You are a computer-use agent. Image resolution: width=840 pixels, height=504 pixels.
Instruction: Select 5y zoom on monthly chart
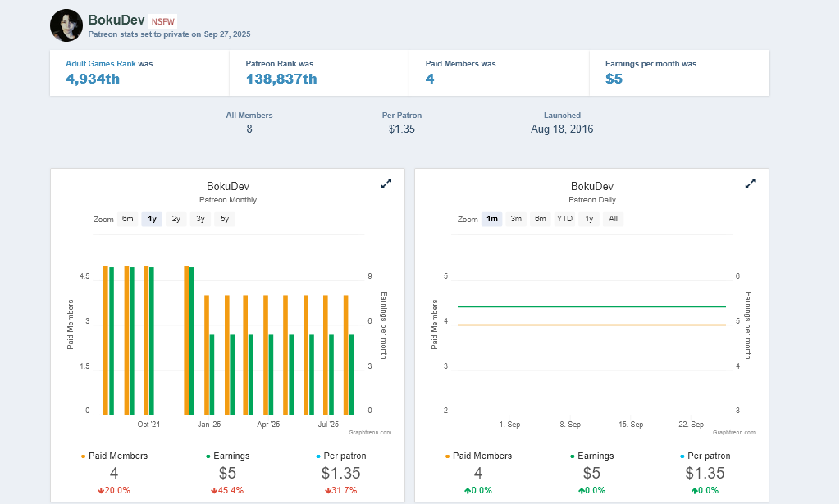225,219
